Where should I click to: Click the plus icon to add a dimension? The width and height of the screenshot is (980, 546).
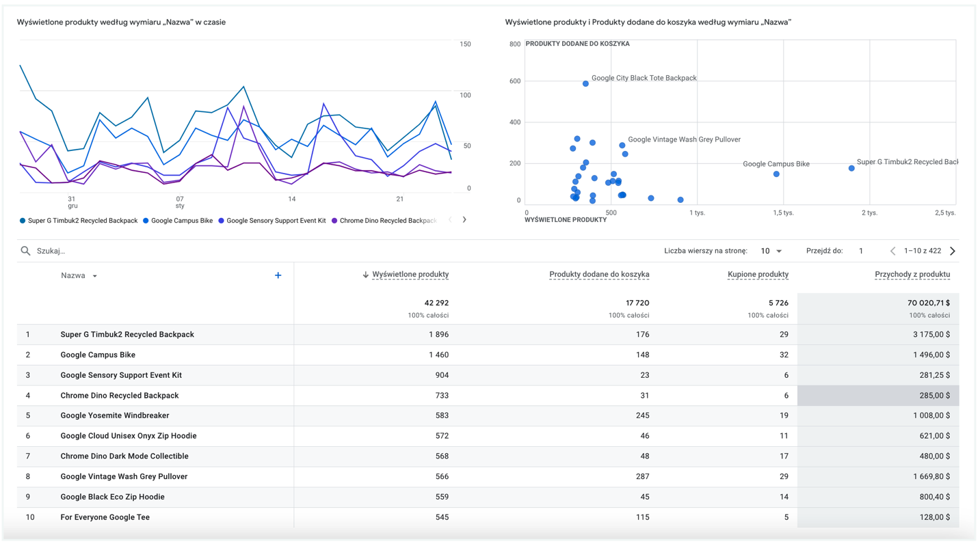pos(278,275)
